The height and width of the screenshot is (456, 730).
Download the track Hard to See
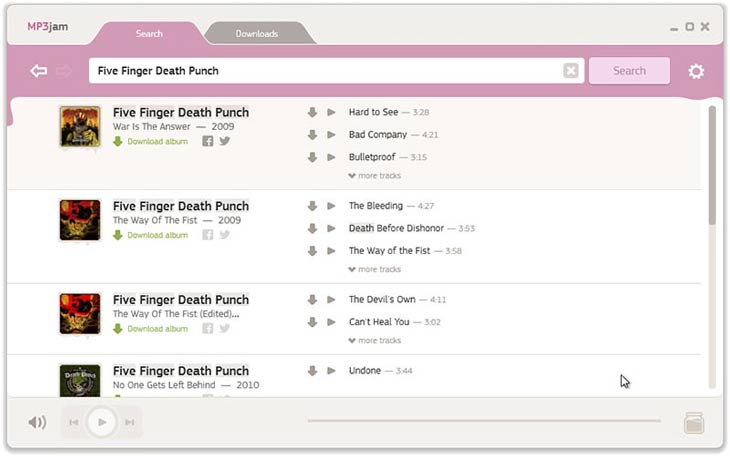click(x=312, y=113)
